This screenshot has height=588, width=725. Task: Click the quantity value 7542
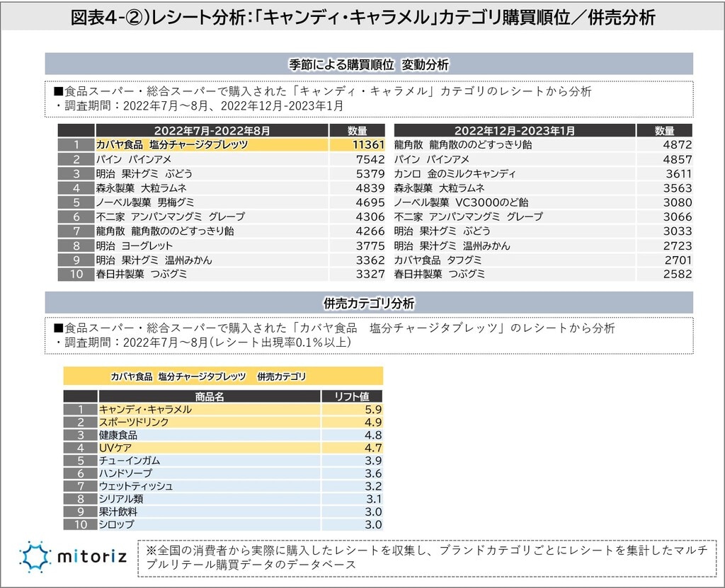point(370,159)
